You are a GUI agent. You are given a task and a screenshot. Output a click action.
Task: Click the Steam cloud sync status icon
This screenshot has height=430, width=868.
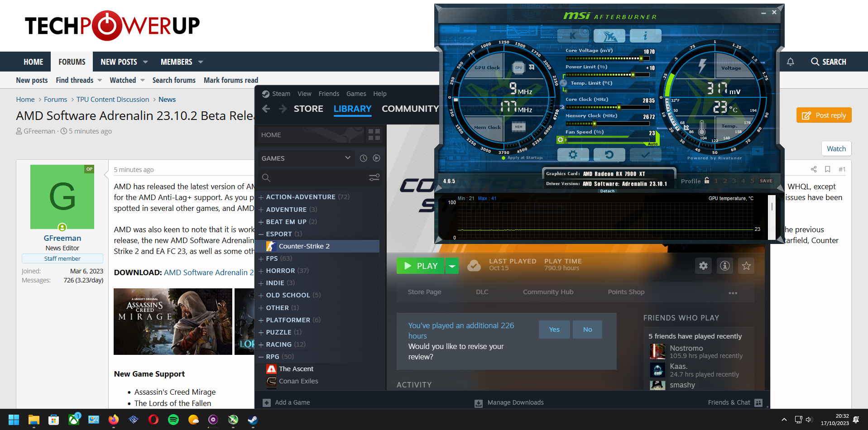[x=474, y=265]
